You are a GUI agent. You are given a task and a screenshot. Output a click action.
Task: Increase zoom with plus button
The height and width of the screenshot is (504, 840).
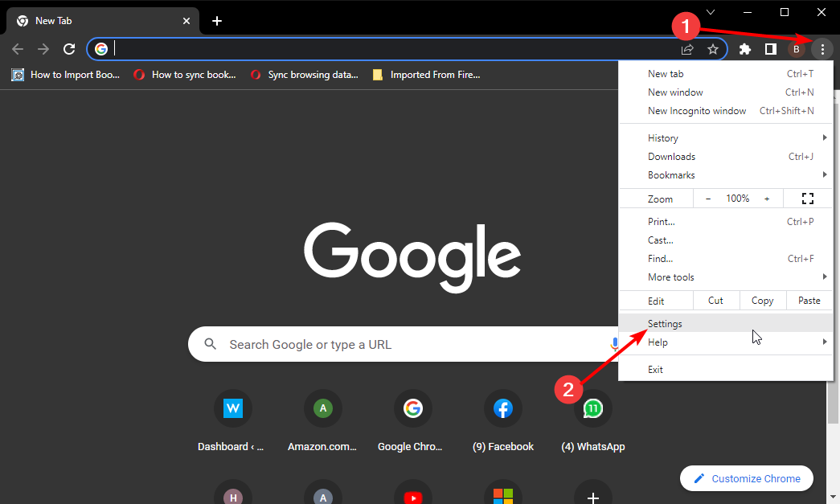point(767,199)
